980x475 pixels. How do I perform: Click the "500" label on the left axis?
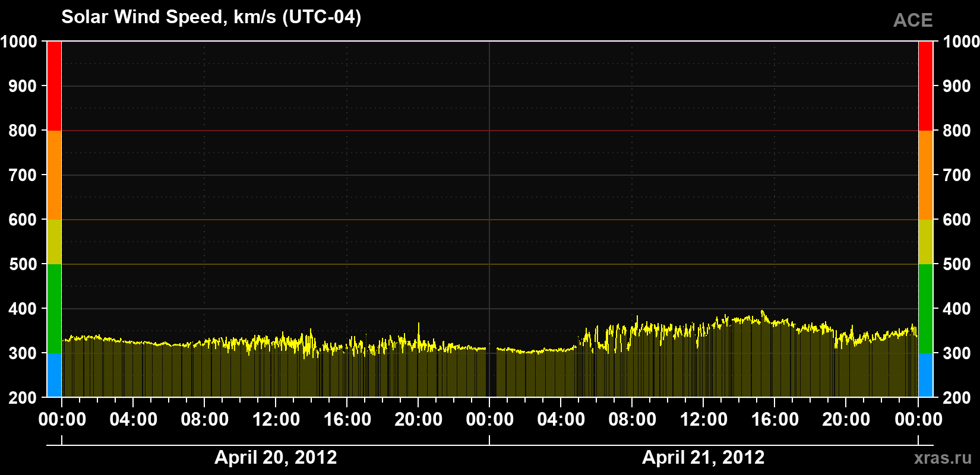23,264
